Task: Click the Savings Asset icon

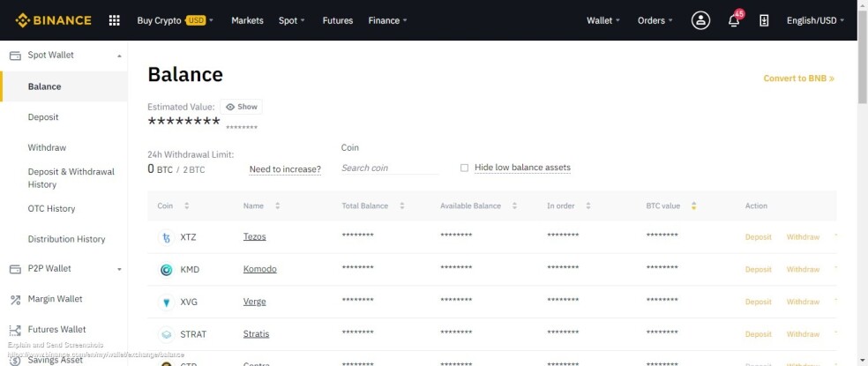Action: 15,361
